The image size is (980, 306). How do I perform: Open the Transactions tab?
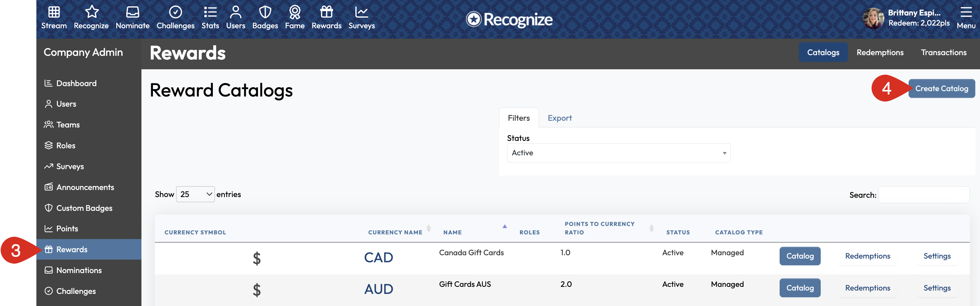click(944, 52)
